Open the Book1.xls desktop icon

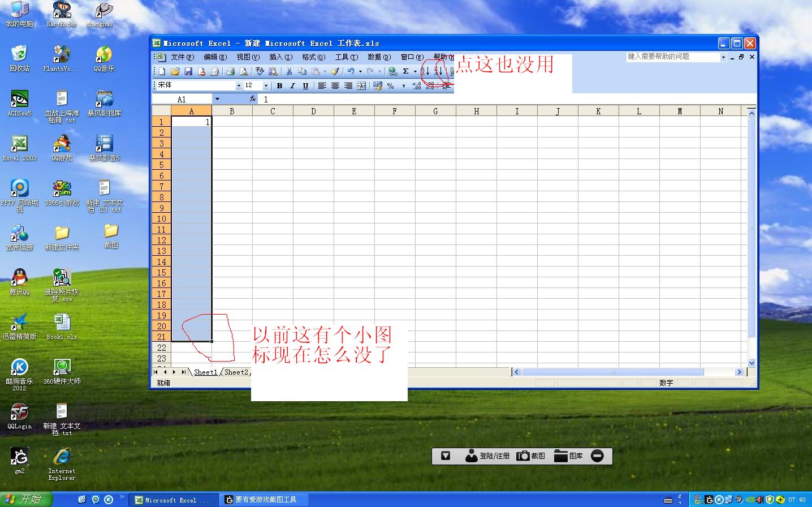pos(62,327)
